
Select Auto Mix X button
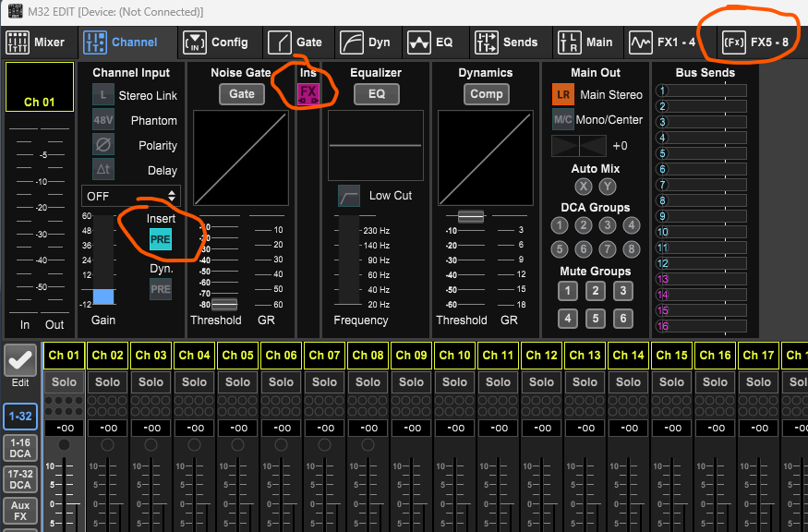point(584,187)
